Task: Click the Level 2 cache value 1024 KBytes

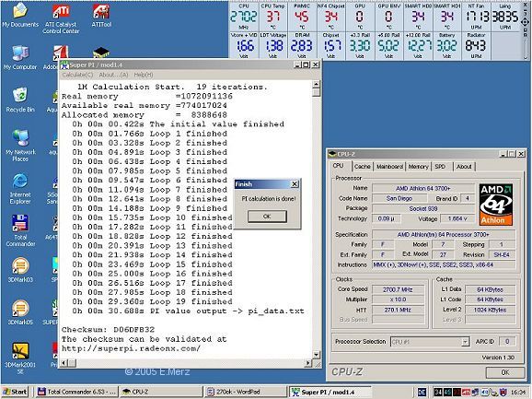Action: 490,310
